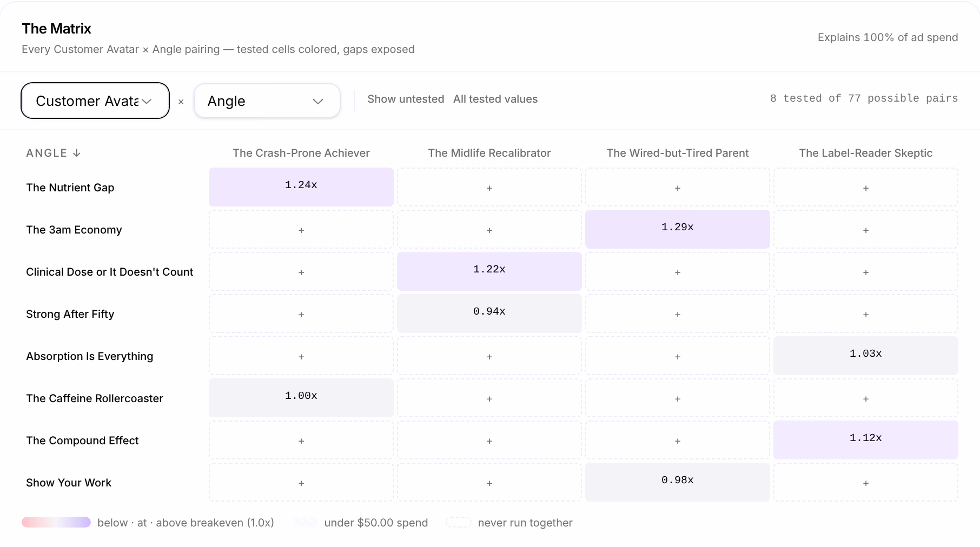980x547 pixels.
Task: Add Nutrient Gap × Label-Reader Skeptic pairing
Action: coord(866,187)
